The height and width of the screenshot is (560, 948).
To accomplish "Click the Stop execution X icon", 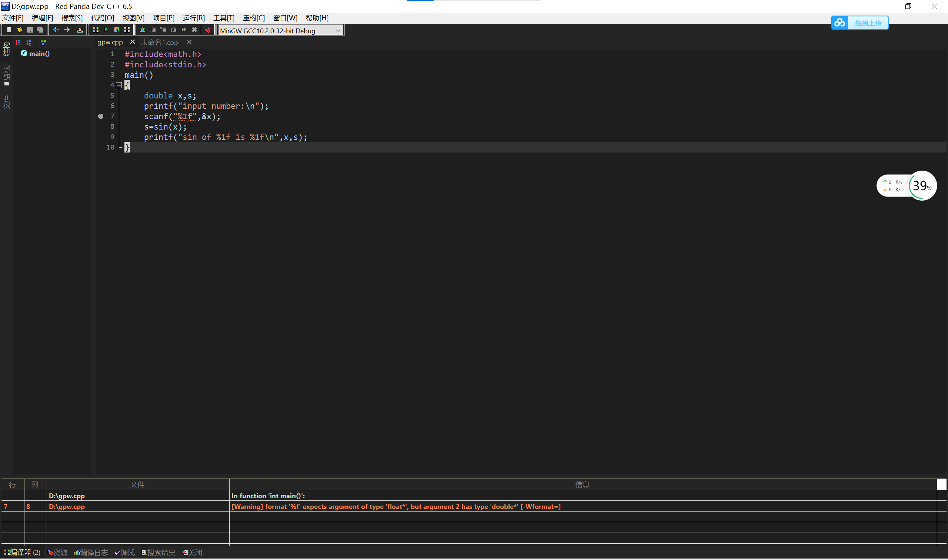I will point(194,30).
